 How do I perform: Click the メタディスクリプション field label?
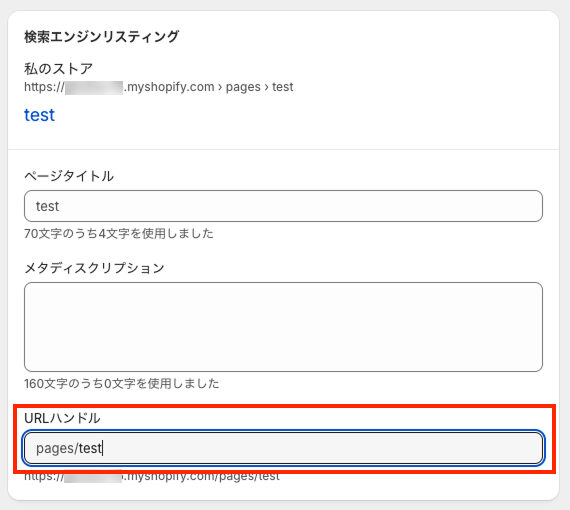pyautogui.click(x=94, y=268)
